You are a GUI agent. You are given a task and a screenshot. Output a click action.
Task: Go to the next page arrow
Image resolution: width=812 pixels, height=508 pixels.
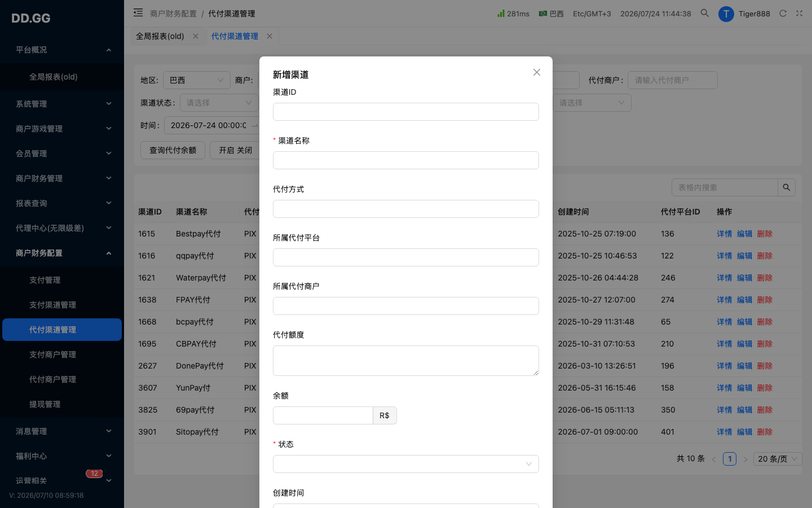pos(745,459)
